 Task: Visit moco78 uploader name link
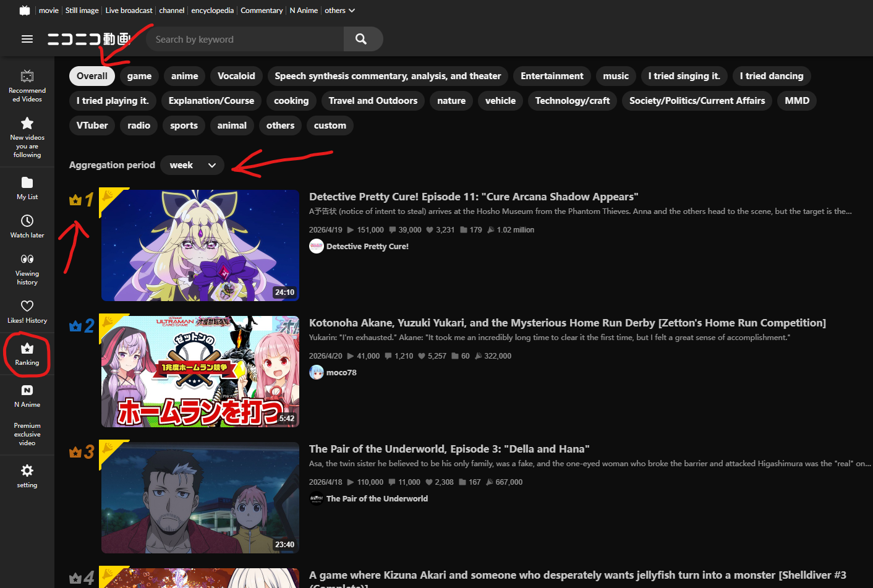341,372
